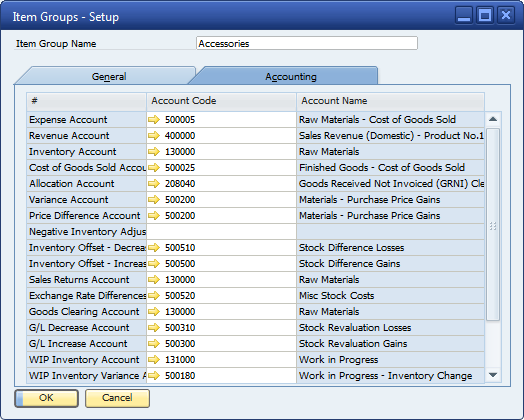The width and height of the screenshot is (524, 420).
Task: Click the # column header
Action: pyautogui.click(x=86, y=101)
